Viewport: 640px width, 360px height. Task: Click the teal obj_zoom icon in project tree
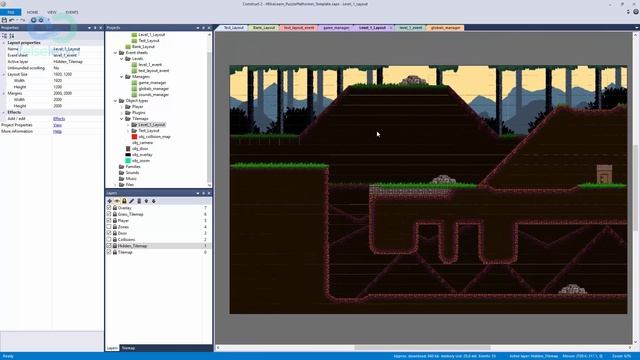128,161
